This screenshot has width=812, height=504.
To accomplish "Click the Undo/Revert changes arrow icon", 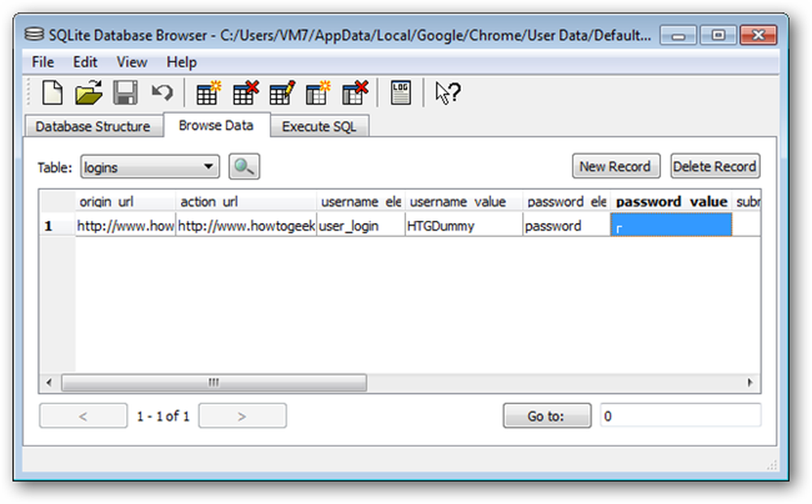I will point(162,93).
